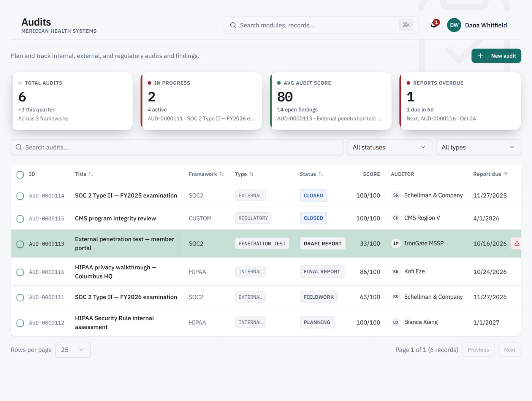
Task: Open the Total Audits summary card
Action: point(73,101)
